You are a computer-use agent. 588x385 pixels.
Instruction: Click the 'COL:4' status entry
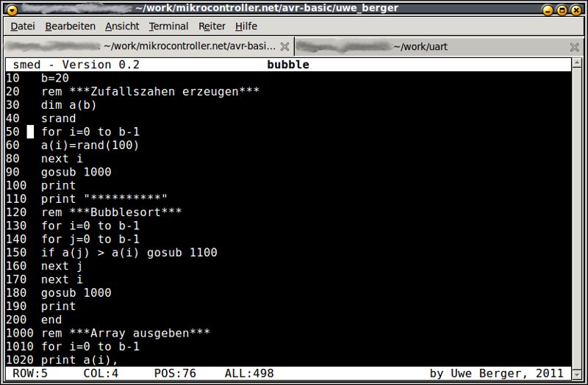(x=101, y=373)
